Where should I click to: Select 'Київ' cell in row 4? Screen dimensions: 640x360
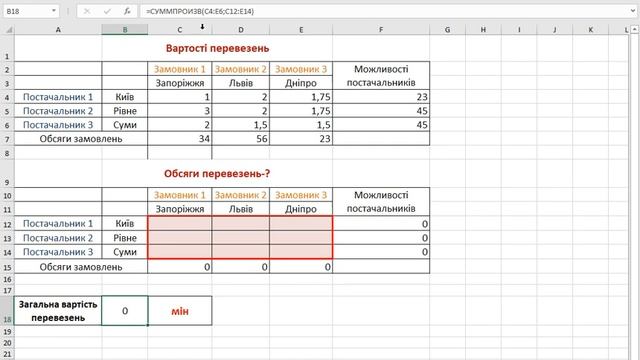[x=124, y=97]
